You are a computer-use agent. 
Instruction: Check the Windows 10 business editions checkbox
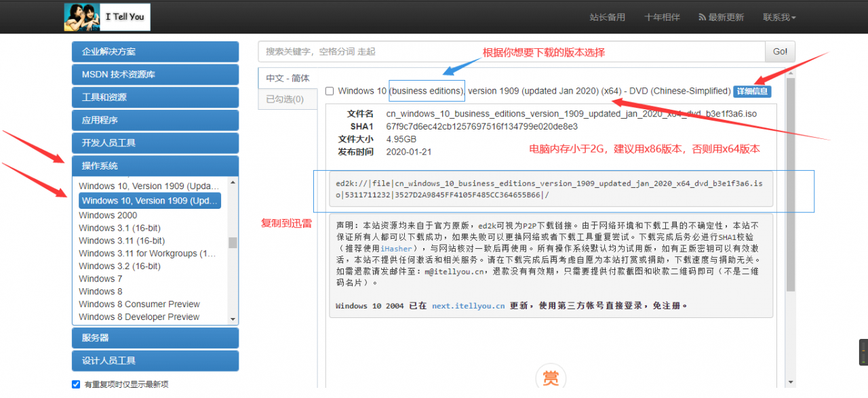click(330, 91)
